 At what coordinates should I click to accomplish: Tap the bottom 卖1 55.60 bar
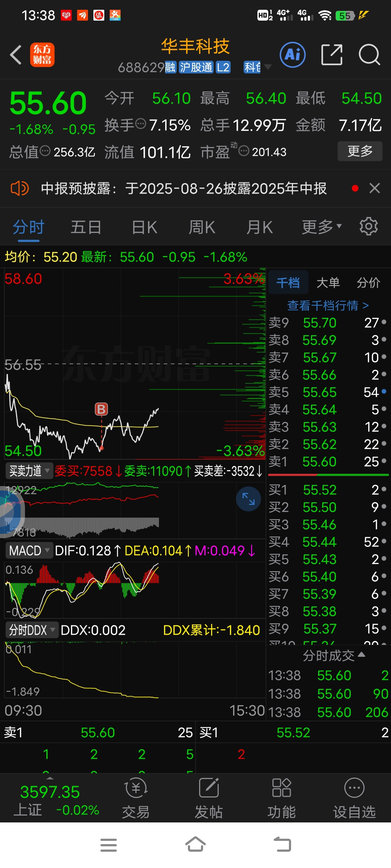pyautogui.click(x=98, y=732)
